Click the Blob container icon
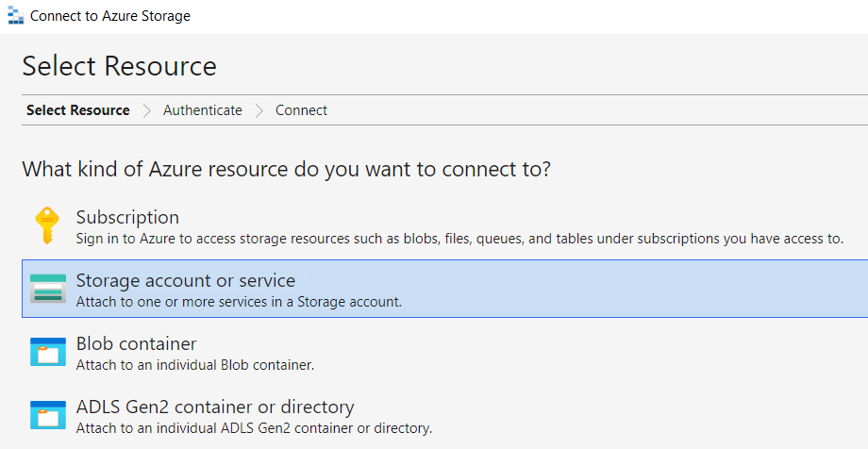The width and height of the screenshot is (868, 449). (x=48, y=352)
